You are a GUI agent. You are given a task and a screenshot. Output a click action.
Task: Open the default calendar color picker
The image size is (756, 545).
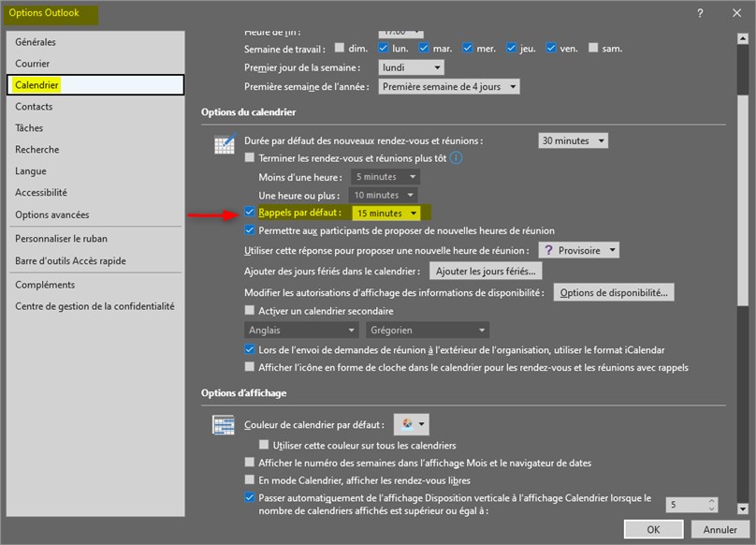412,424
